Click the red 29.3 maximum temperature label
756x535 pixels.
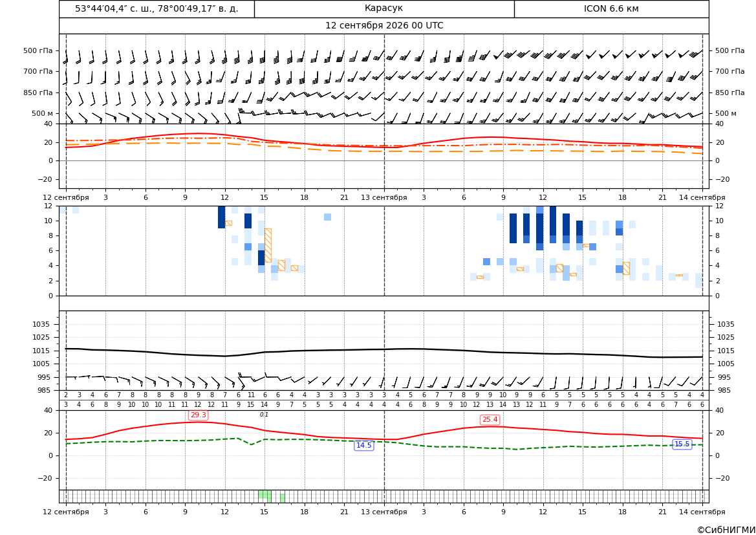pos(198,415)
